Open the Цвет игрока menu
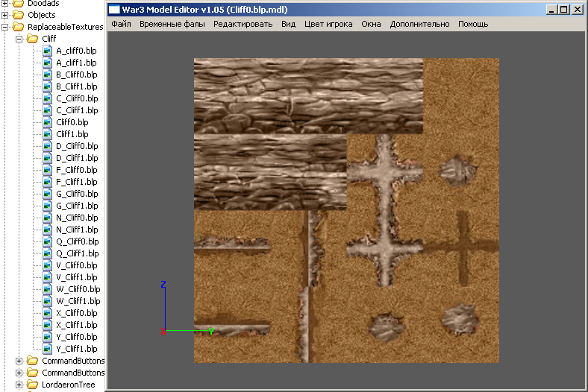The image size is (588, 392). click(x=328, y=24)
